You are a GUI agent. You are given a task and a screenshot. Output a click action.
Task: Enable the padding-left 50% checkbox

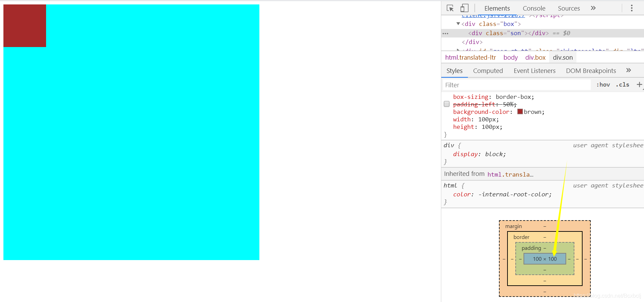click(x=446, y=104)
